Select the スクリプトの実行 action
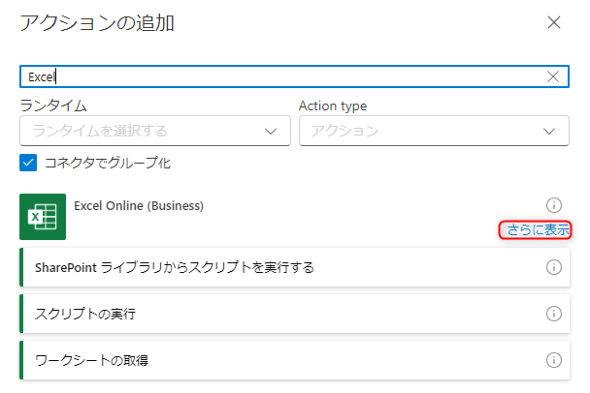The width and height of the screenshot is (590, 393). coord(295,314)
